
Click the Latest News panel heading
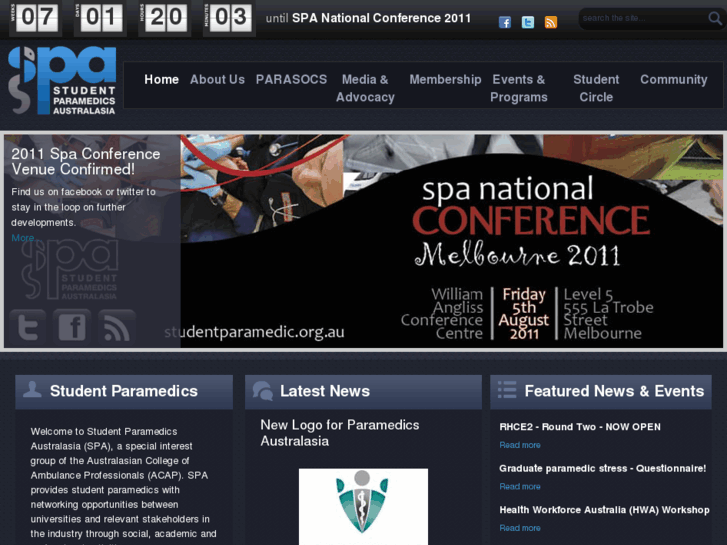325,391
